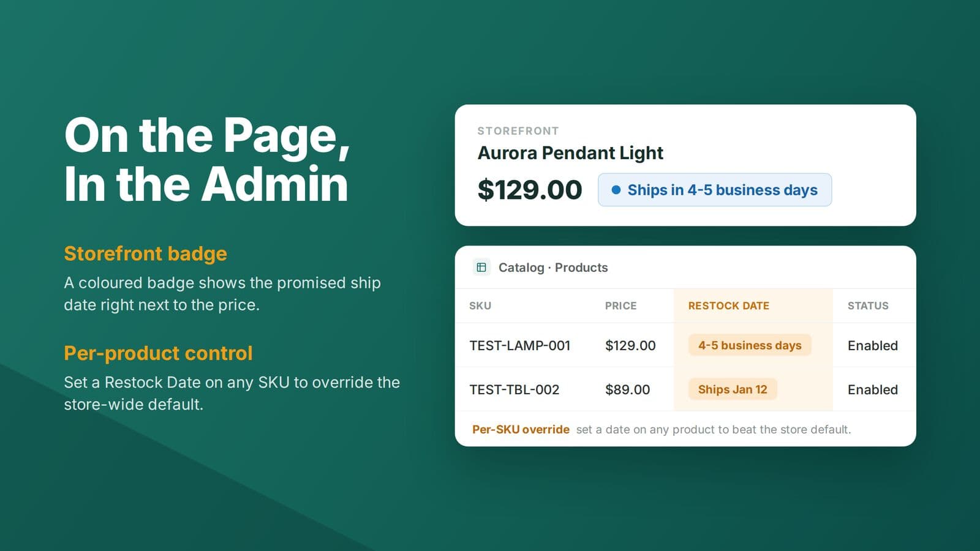Click the Ships Jan 12 restock pill
The width and height of the screenshot is (980, 551).
733,389
